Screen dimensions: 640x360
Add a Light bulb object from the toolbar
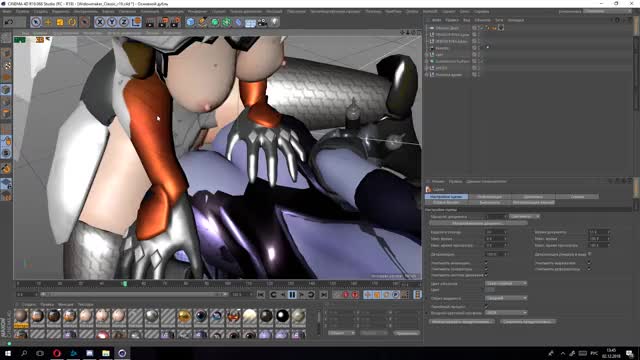tap(275, 22)
